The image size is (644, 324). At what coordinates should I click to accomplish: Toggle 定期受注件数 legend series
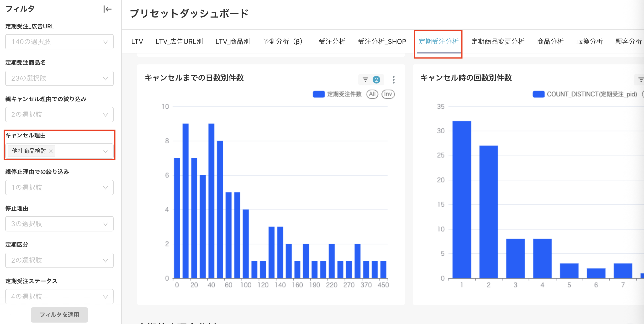coord(337,94)
